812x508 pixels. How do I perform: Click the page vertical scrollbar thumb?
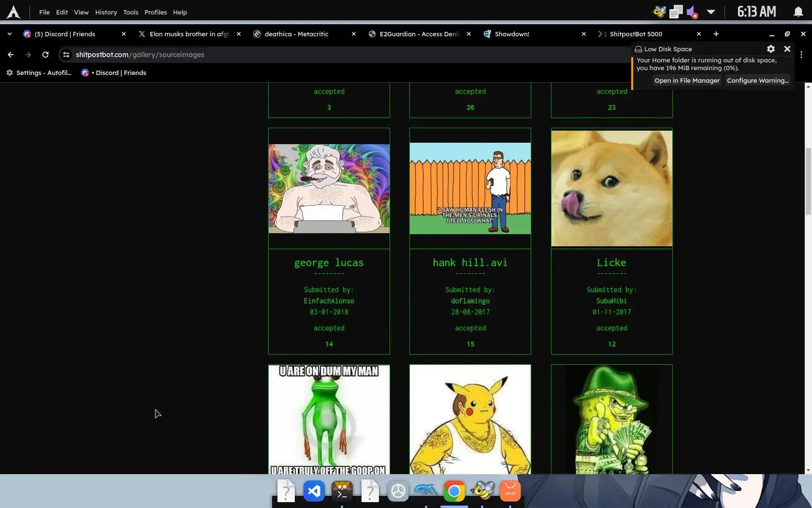[x=808, y=181]
